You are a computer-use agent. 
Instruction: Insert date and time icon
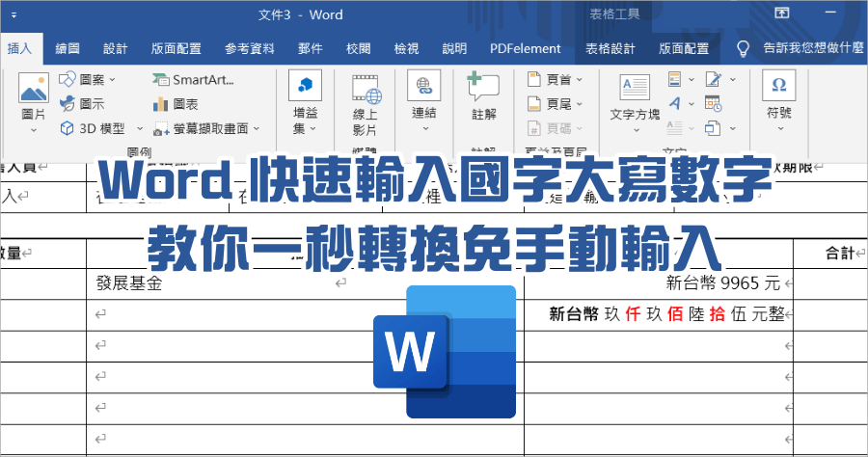click(x=713, y=103)
